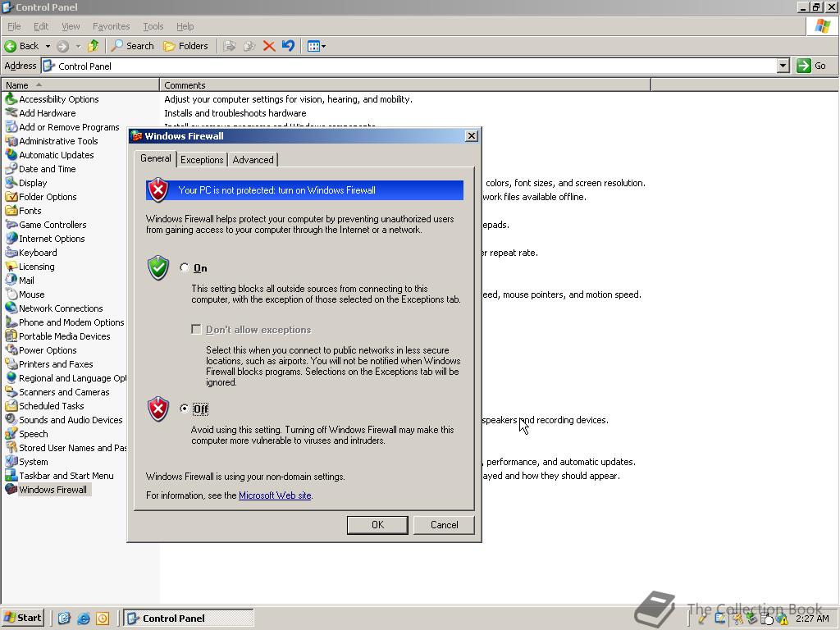Open the View menu
The width and height of the screenshot is (840, 630).
[71, 26]
